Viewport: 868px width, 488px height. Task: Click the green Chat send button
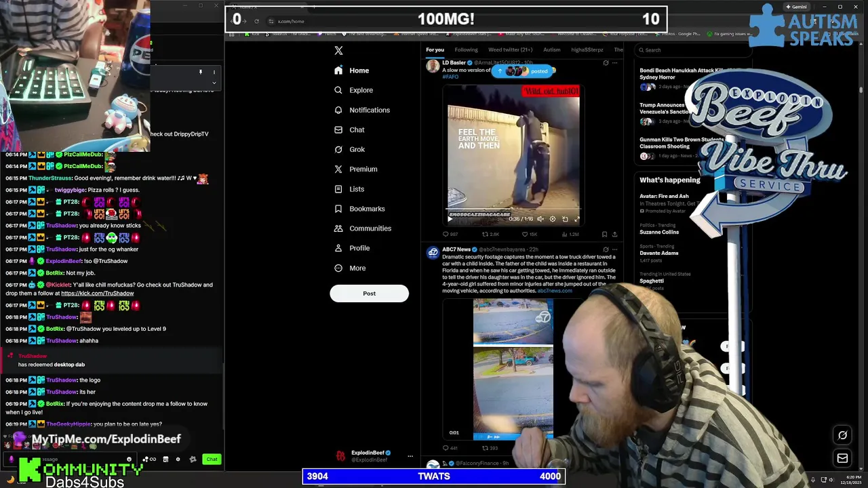coord(212,460)
